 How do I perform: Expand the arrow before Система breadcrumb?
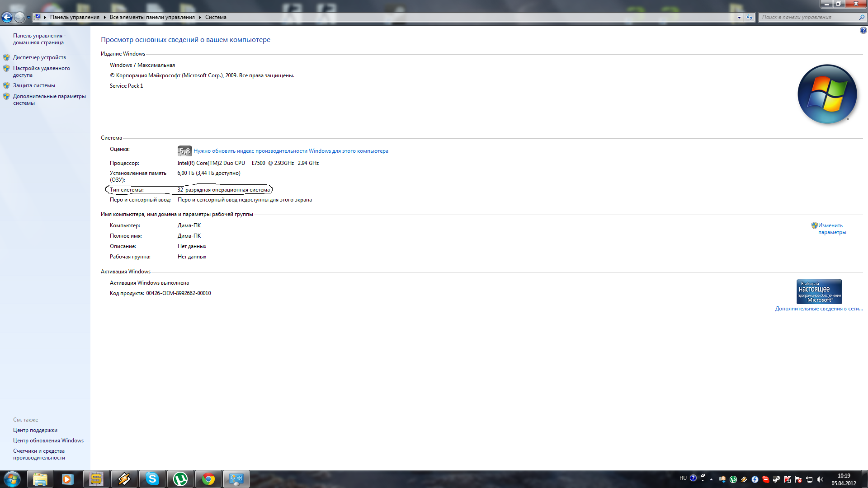coord(200,17)
